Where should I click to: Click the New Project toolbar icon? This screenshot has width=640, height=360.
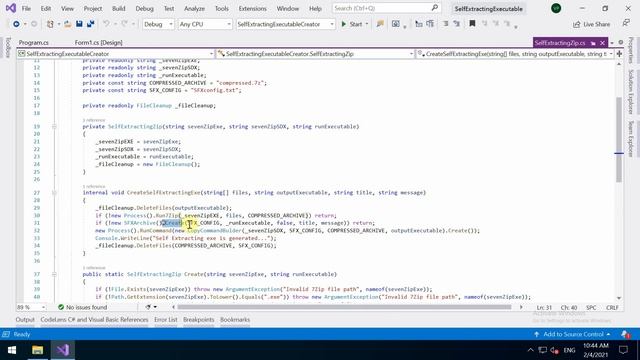pyautogui.click(x=50, y=24)
